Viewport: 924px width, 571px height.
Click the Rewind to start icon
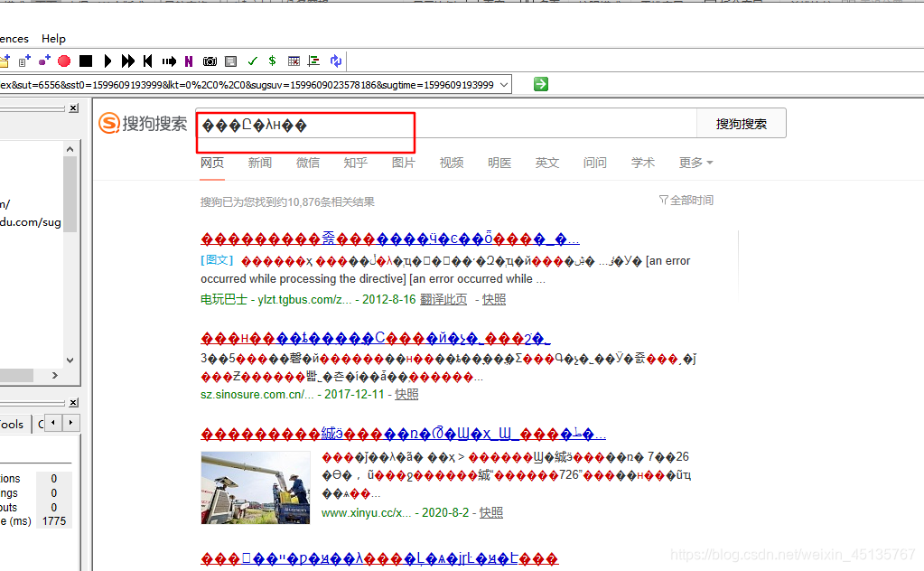click(148, 61)
